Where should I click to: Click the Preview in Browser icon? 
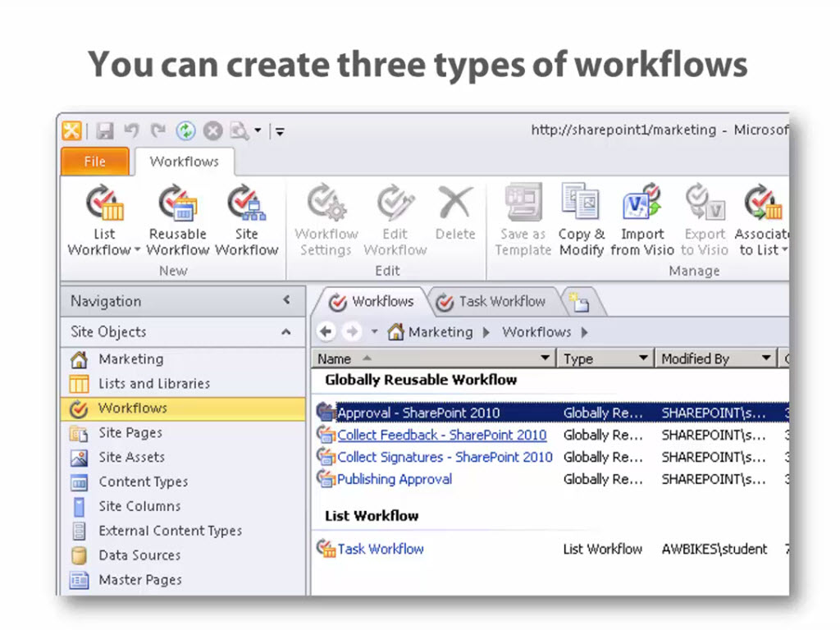pyautogui.click(x=239, y=130)
